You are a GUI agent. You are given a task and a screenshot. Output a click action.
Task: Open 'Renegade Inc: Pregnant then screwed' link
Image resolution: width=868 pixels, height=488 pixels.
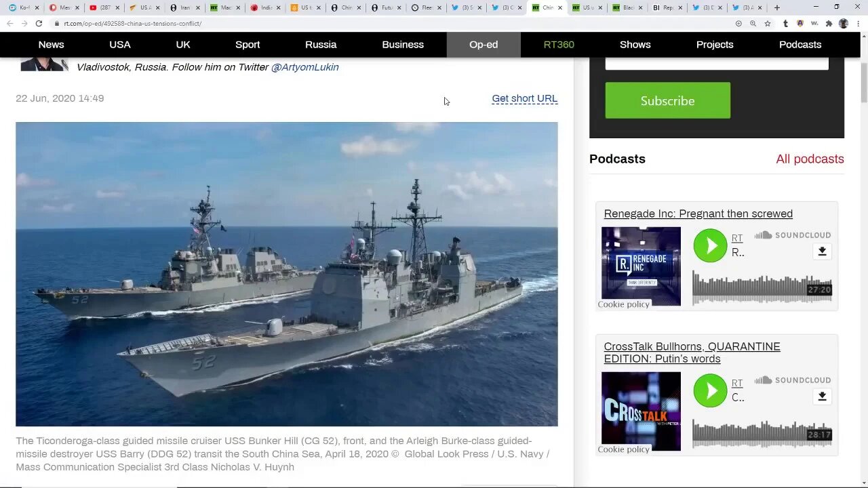[x=698, y=213]
